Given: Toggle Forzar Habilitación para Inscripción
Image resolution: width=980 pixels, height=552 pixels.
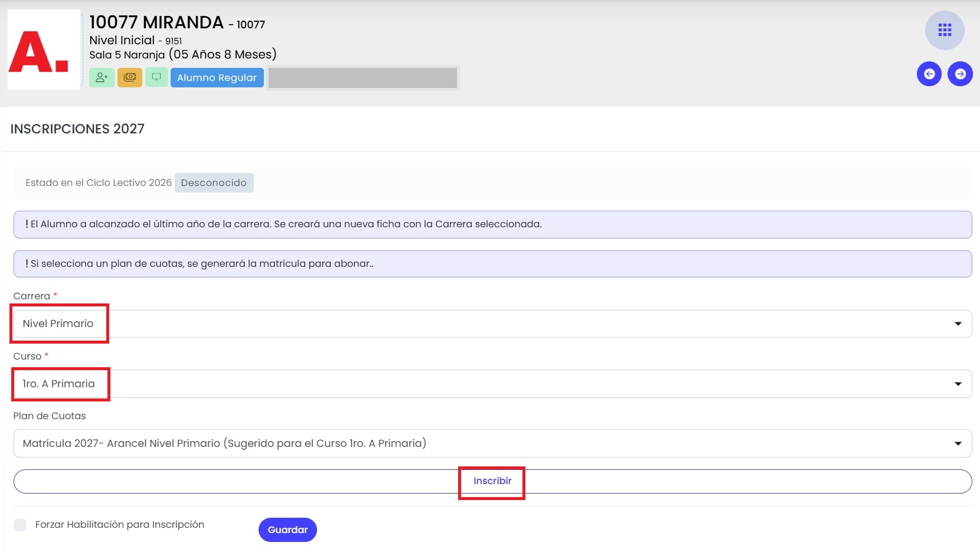Looking at the screenshot, I should 20,525.
